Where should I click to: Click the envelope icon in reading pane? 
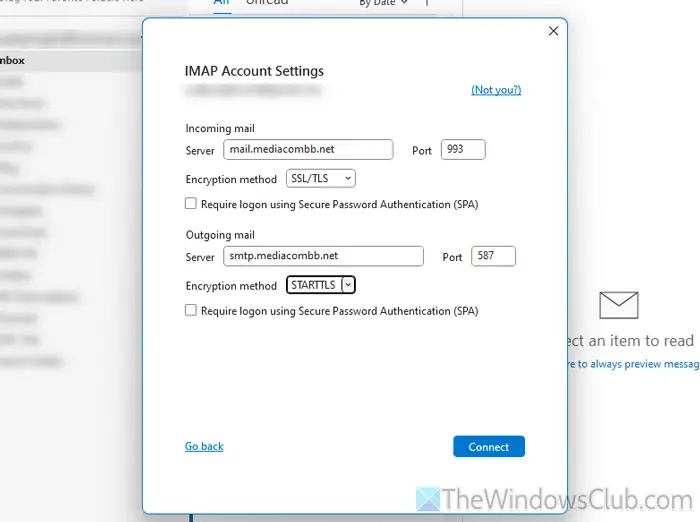[x=618, y=304]
